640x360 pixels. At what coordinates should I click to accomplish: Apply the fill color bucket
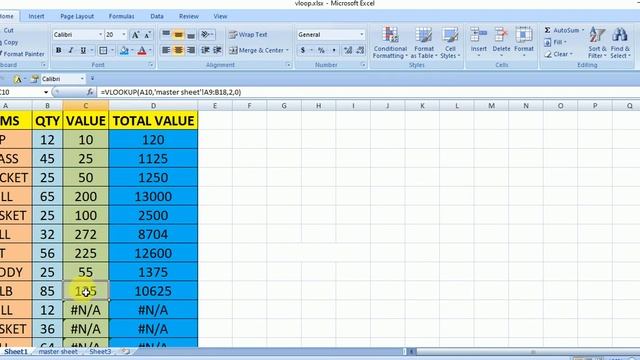(124, 51)
